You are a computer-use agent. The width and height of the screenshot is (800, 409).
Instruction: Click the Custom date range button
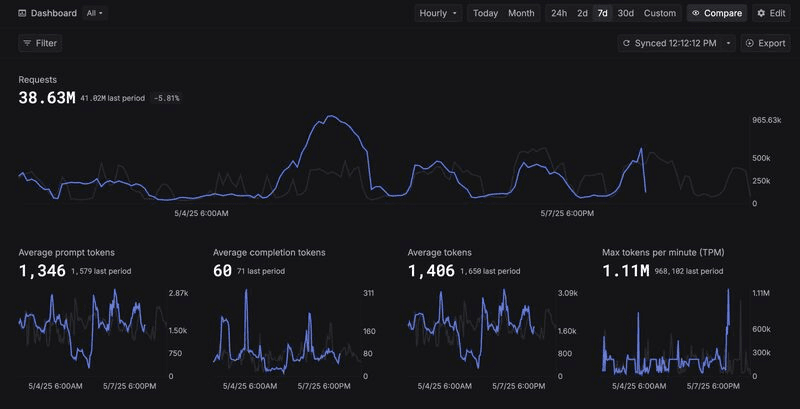[x=660, y=13]
